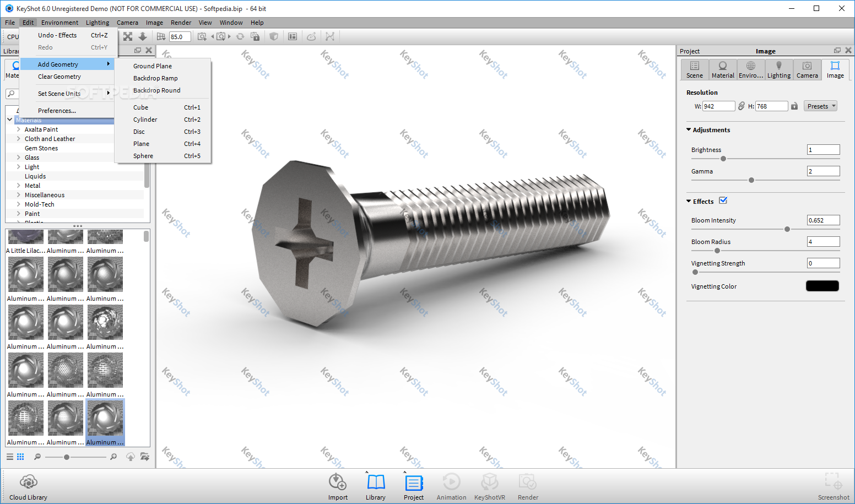Image resolution: width=855 pixels, height=504 pixels.
Task: Click the cloud upload icon in library
Action: click(131, 457)
